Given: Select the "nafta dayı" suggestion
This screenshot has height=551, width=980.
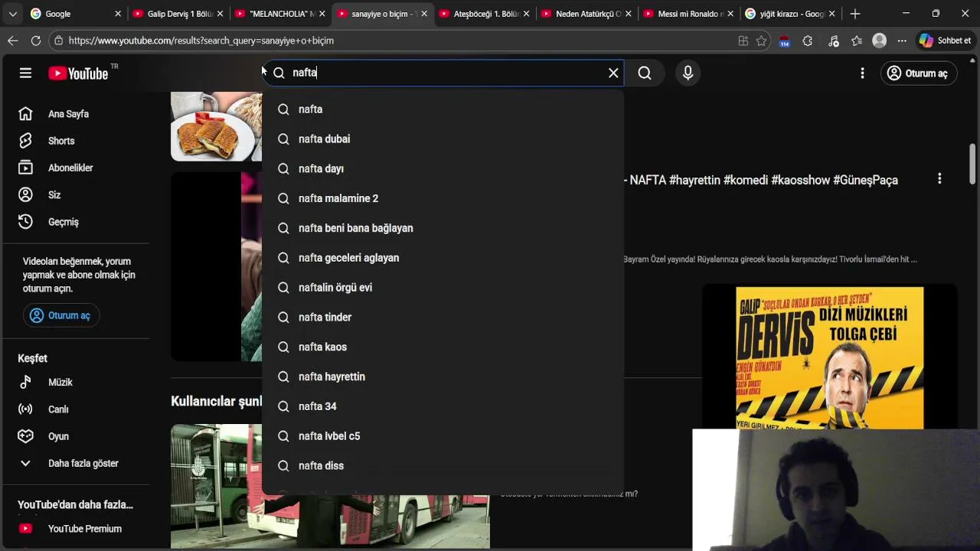Looking at the screenshot, I should pos(443,168).
